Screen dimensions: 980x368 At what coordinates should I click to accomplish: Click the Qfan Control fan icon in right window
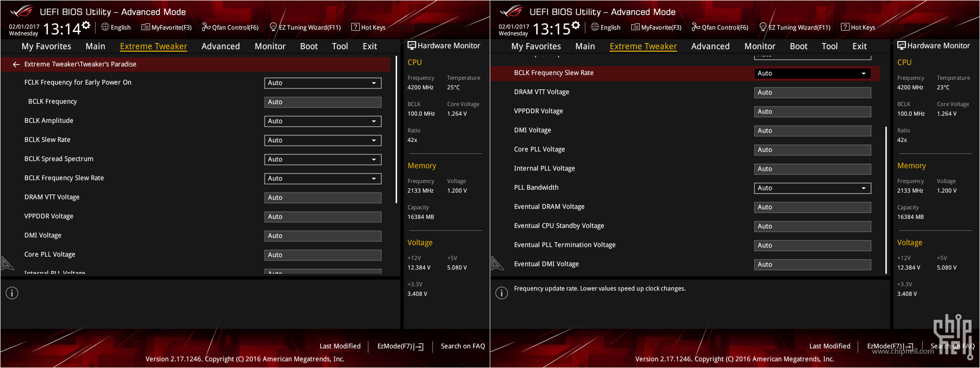[696, 27]
